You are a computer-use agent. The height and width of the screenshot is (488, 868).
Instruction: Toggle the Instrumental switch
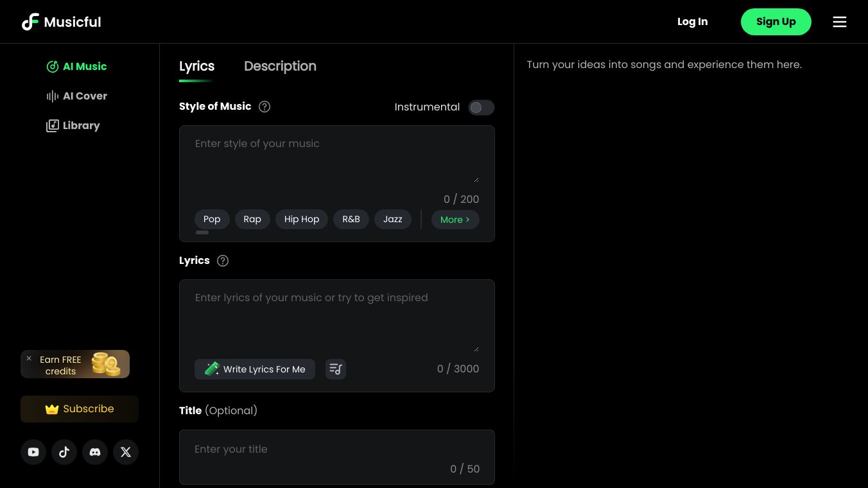tap(481, 107)
